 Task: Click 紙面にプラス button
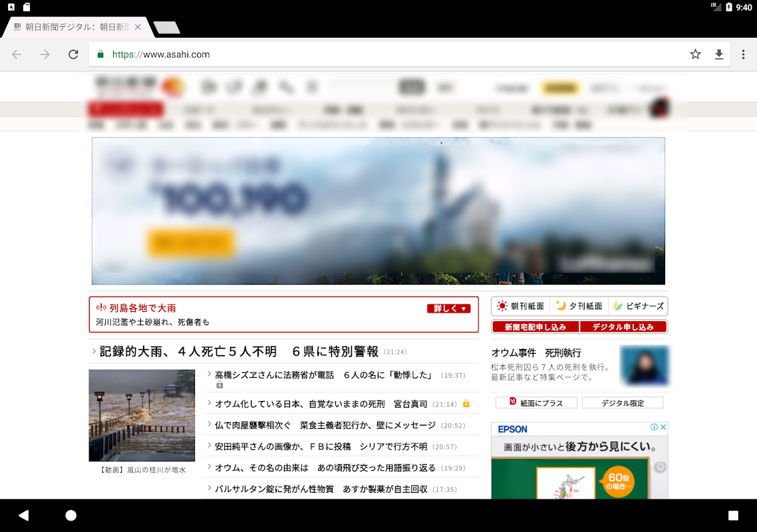pyautogui.click(x=536, y=402)
